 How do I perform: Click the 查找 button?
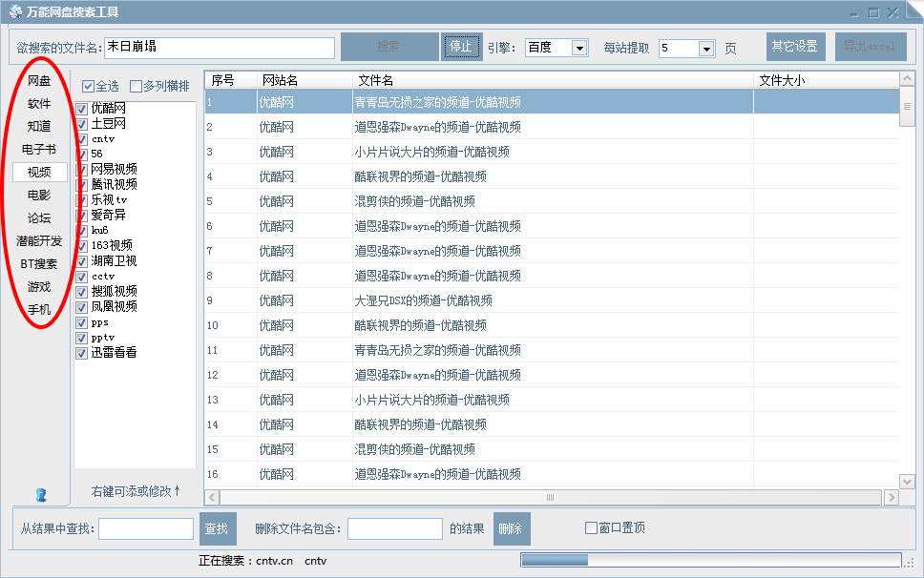click(218, 528)
